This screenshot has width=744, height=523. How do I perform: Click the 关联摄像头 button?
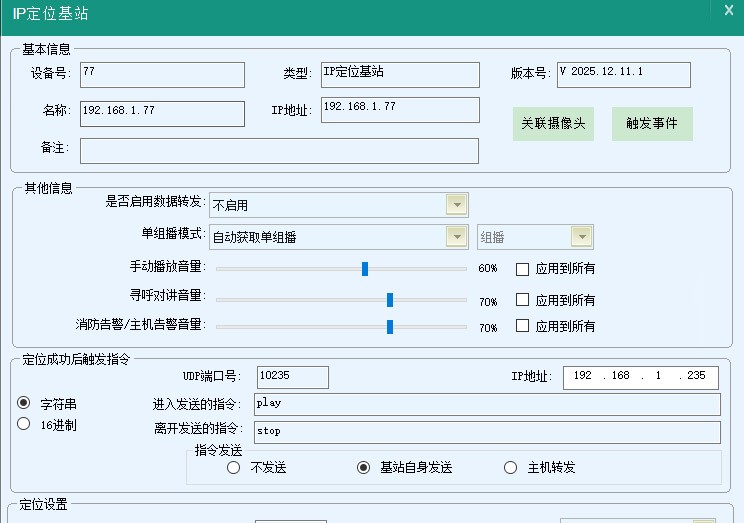coord(553,124)
